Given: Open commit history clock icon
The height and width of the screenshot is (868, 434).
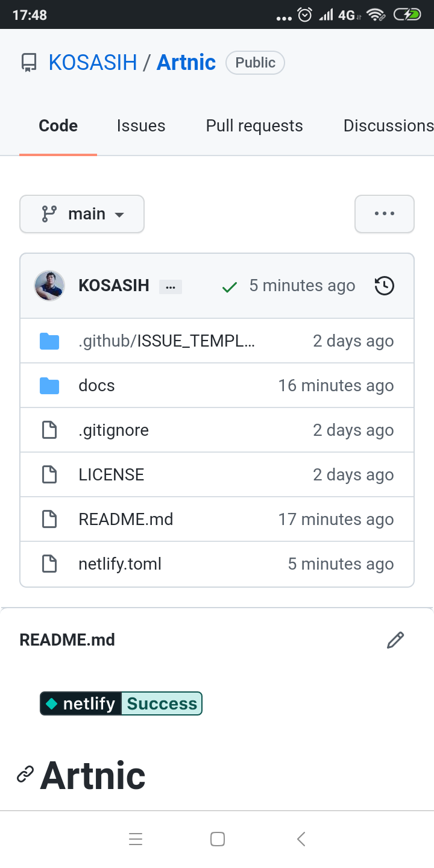Looking at the screenshot, I should click(x=385, y=286).
